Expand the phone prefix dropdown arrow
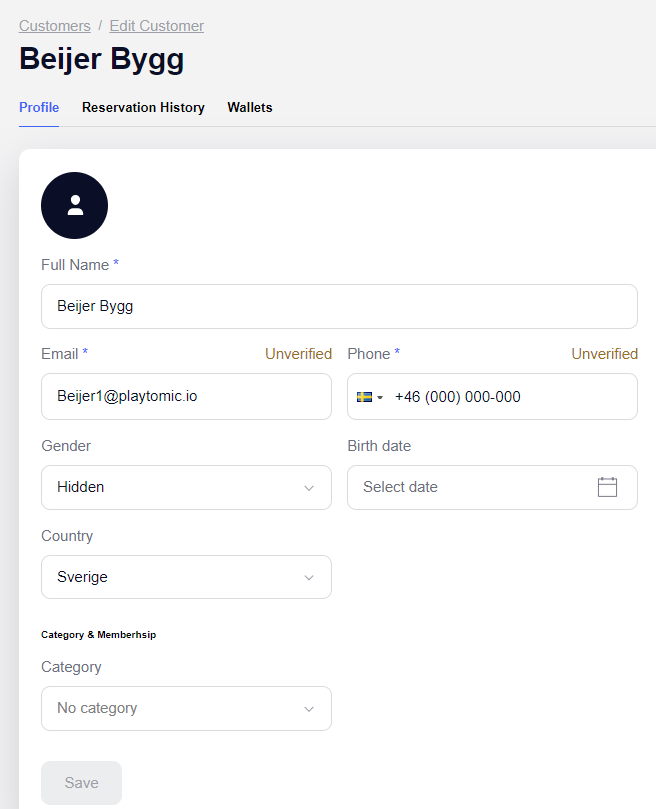Image resolution: width=656 pixels, height=809 pixels. [x=382, y=396]
